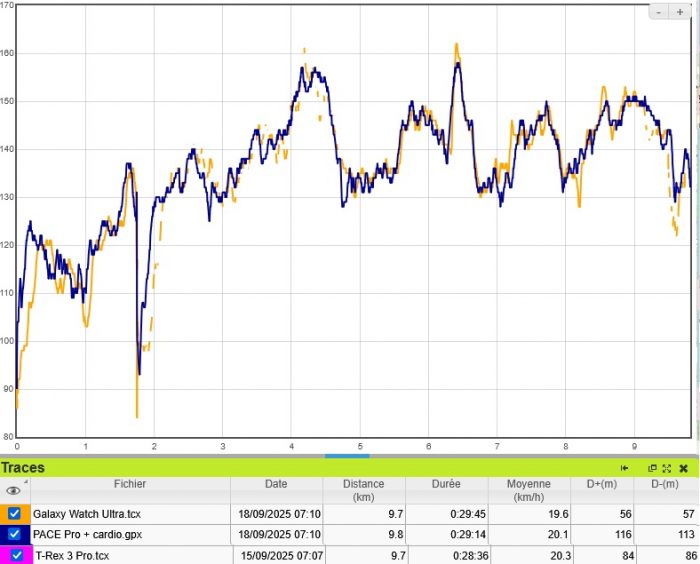The width and height of the screenshot is (700, 564).
Task: Zoom out the chart with minus button
Action: point(661,11)
